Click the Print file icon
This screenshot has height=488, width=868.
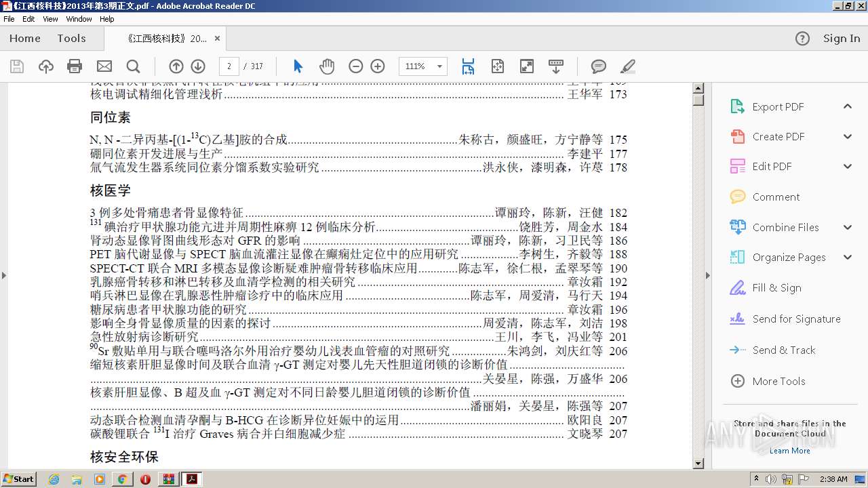75,66
